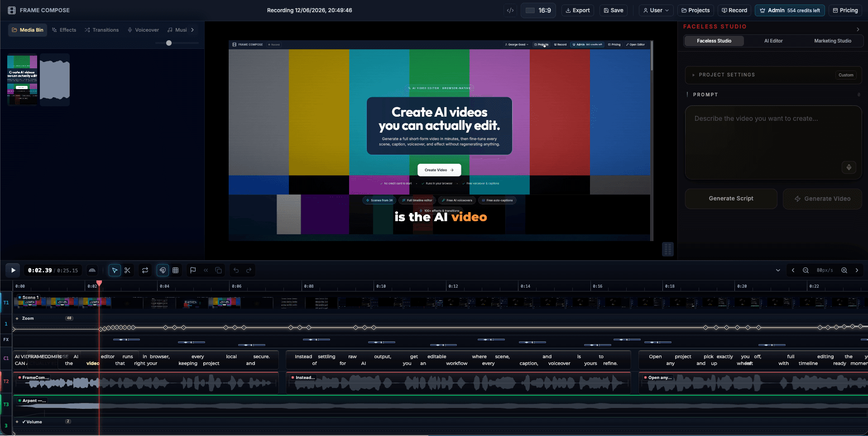Select the C1 captions track header
Screen dimensions: 868x436
tap(6, 358)
